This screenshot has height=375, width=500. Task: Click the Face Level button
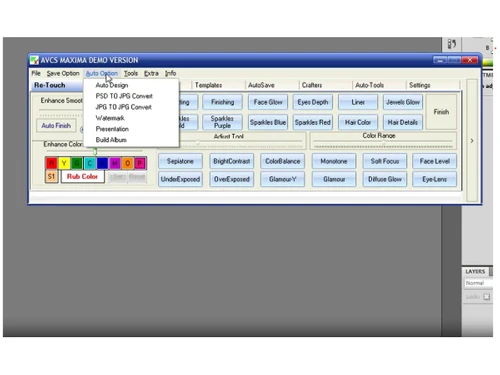[435, 161]
